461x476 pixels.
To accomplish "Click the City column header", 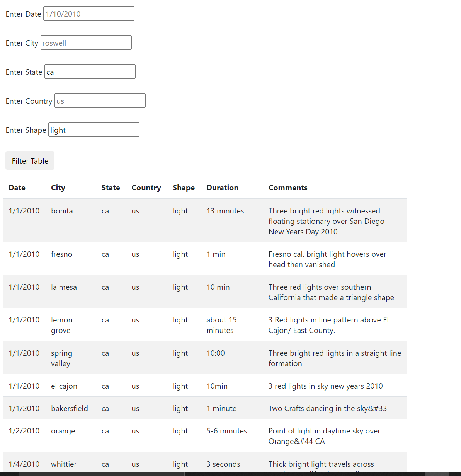I will click(x=58, y=188).
